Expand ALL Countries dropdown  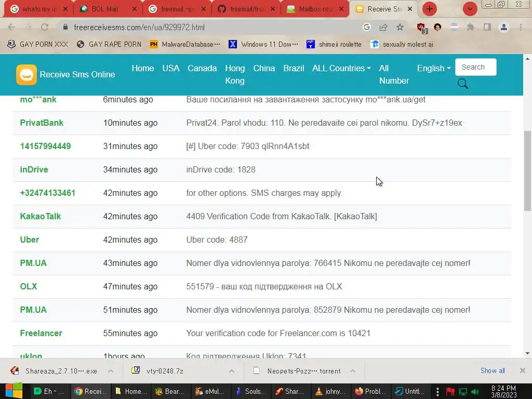click(x=341, y=68)
